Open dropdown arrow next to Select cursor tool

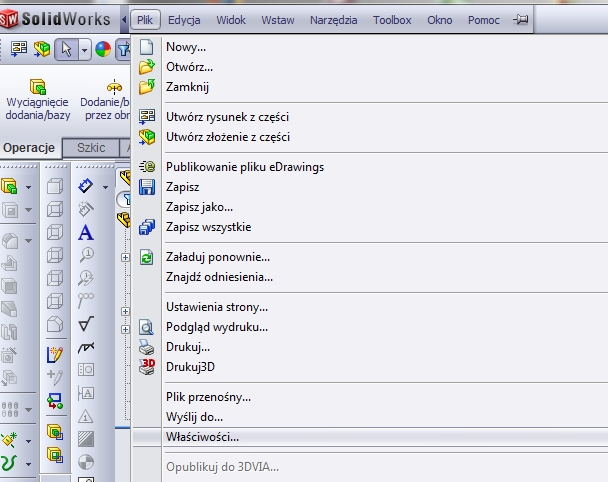[84, 49]
